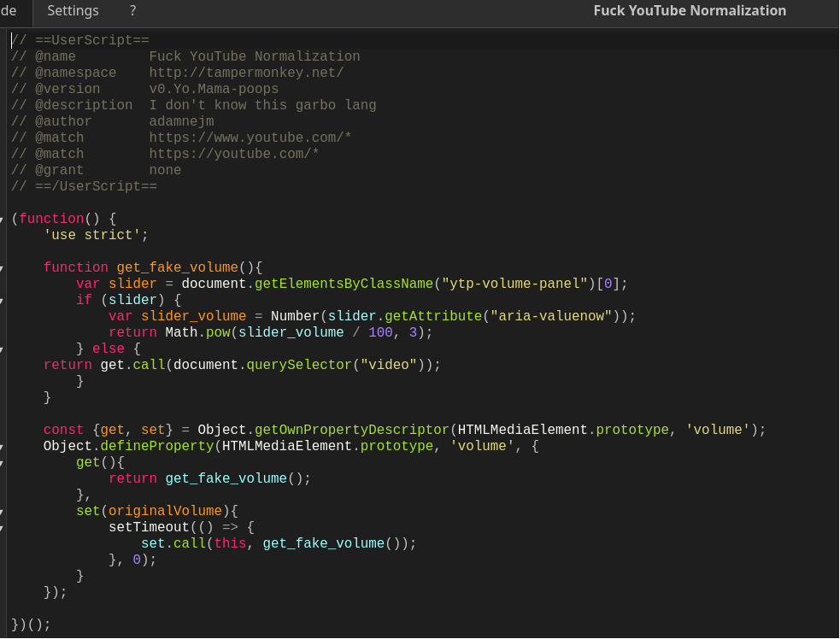Click description text 'I don't know this garbo lang'

[x=262, y=105]
